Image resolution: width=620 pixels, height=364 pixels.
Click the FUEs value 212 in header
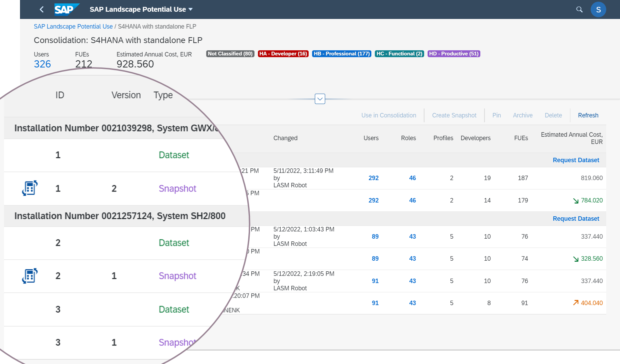tap(84, 64)
